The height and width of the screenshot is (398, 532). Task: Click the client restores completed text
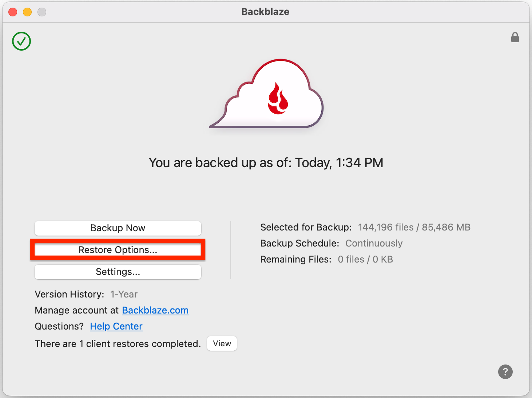point(118,344)
